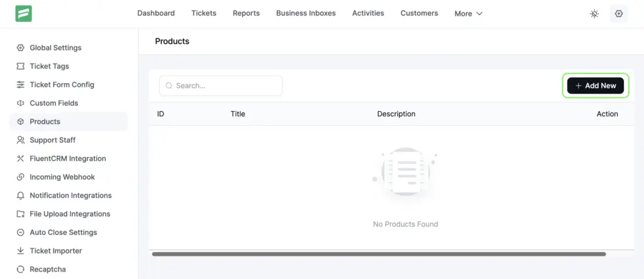Open the Reports section
Screen dimensions: 644x279
246,13
